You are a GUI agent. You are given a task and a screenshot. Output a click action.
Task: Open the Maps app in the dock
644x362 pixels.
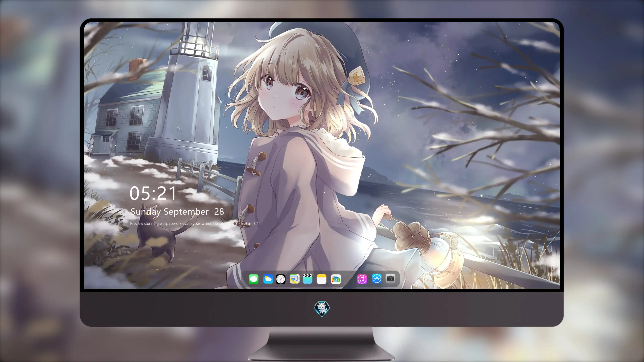(294, 279)
